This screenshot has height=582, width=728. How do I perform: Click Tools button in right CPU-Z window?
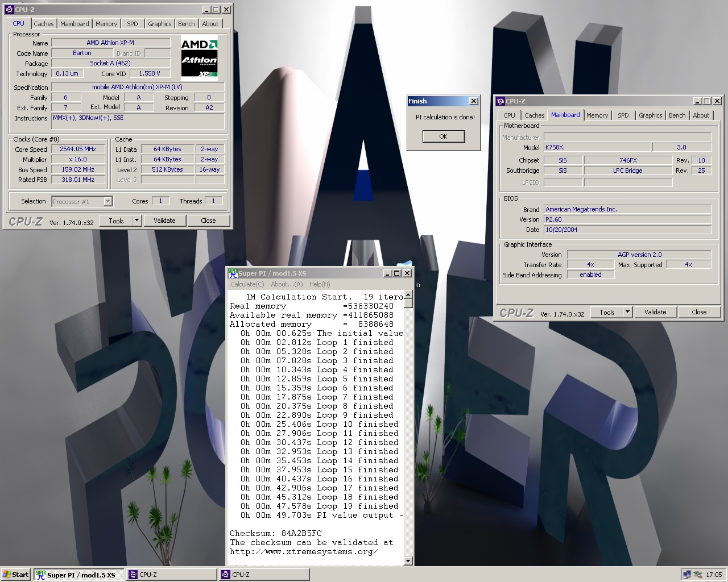point(607,312)
